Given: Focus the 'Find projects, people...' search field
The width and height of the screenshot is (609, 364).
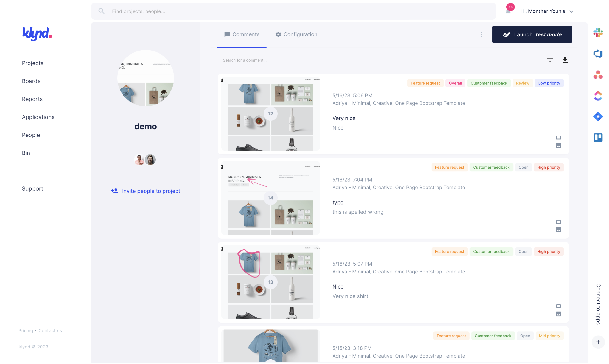Looking at the screenshot, I should pos(293,11).
